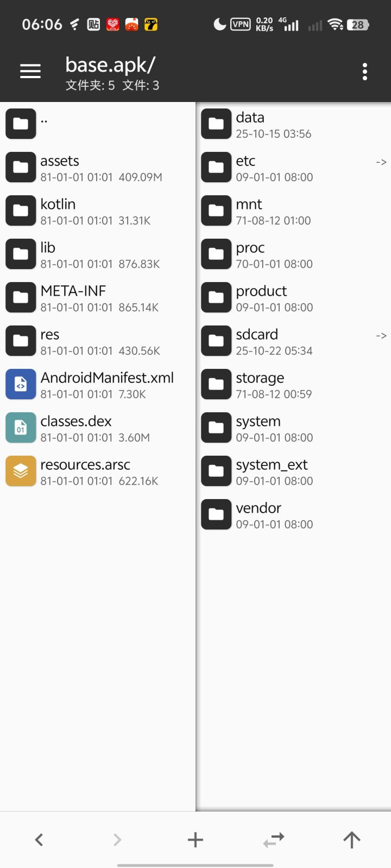The image size is (391, 868).
Task: Follow the sdcard symlink arrow
Action: (x=381, y=336)
